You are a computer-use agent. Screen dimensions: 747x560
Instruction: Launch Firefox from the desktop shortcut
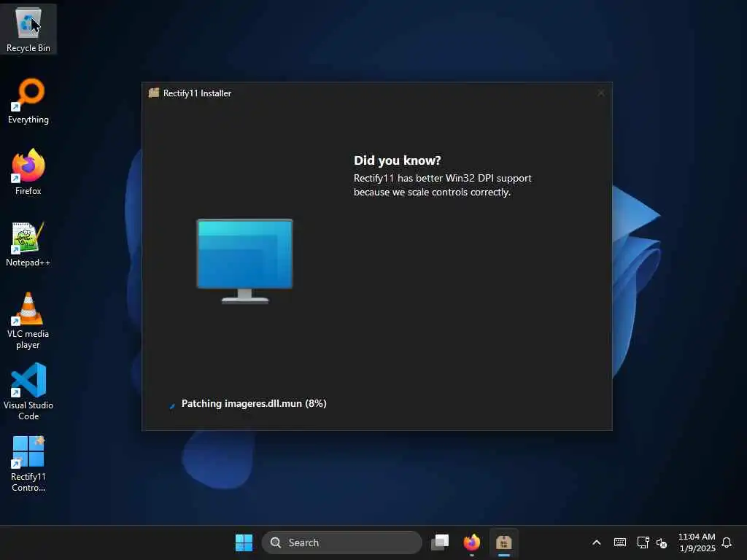pos(28,172)
